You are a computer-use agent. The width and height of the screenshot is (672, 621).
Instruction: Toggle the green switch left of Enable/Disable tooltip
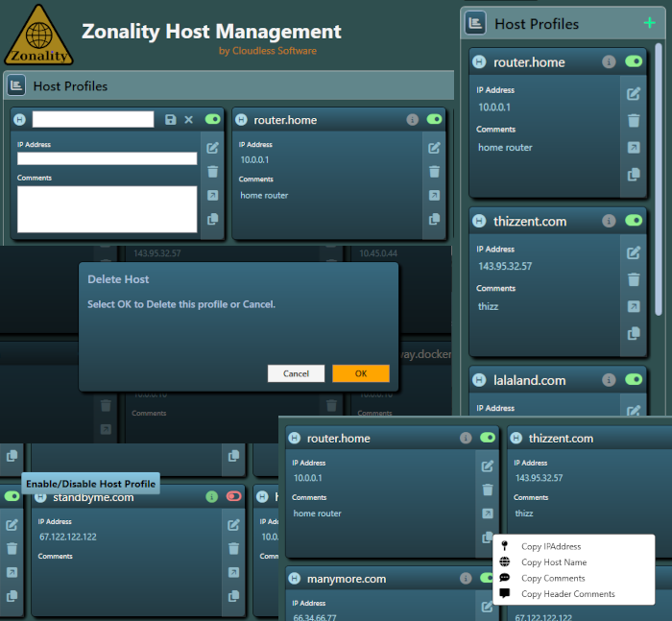coord(12,496)
